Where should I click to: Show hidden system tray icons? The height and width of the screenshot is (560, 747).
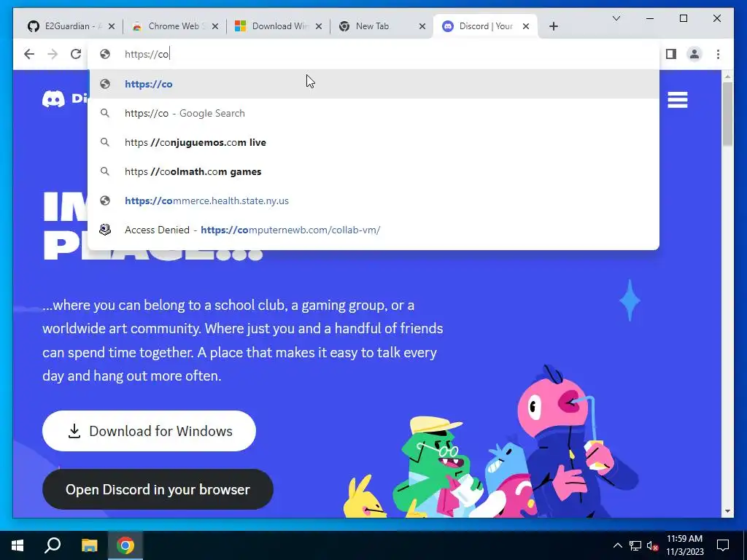click(x=617, y=545)
